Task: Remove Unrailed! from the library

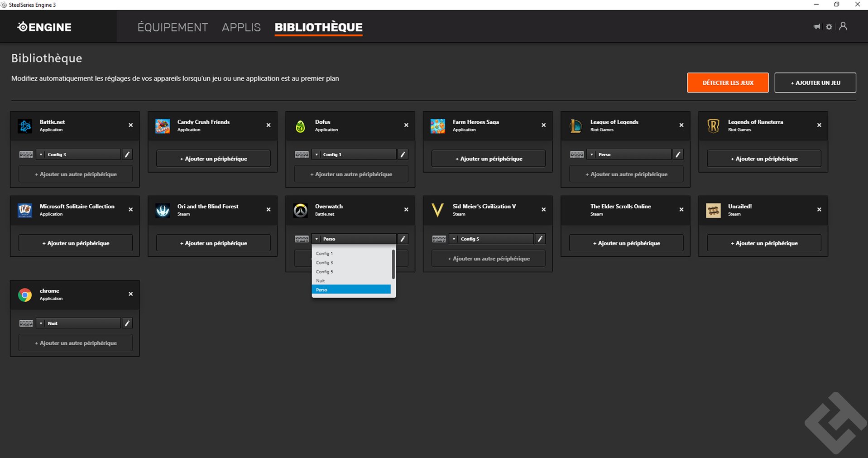Action: click(x=819, y=209)
